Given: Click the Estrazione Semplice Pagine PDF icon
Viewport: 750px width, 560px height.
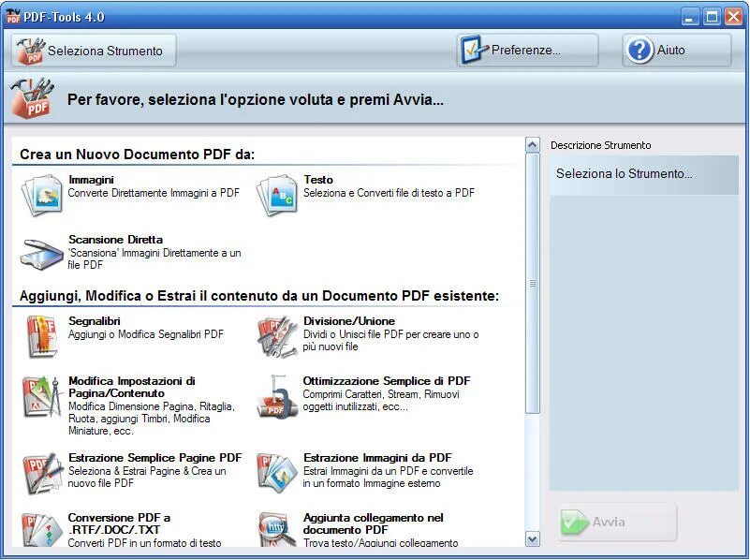Looking at the screenshot, I should (x=42, y=474).
